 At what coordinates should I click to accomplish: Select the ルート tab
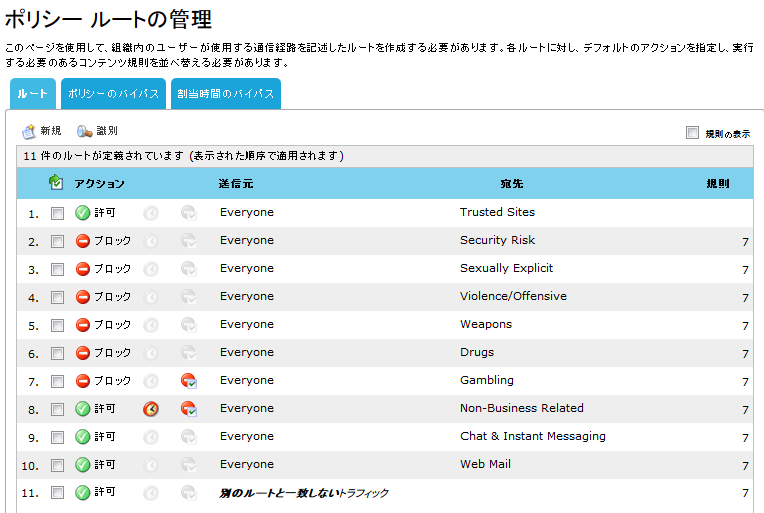(x=33, y=94)
